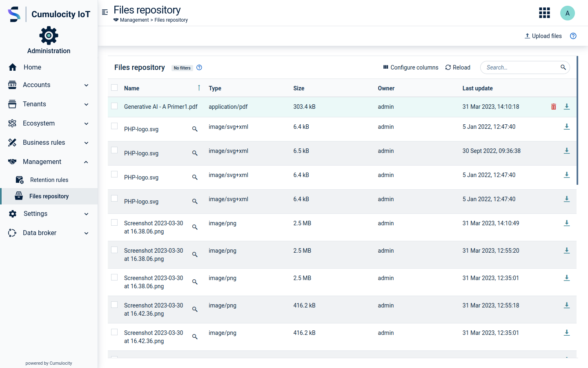
Task: Click the table vertical scrollbar
Action: point(577,120)
